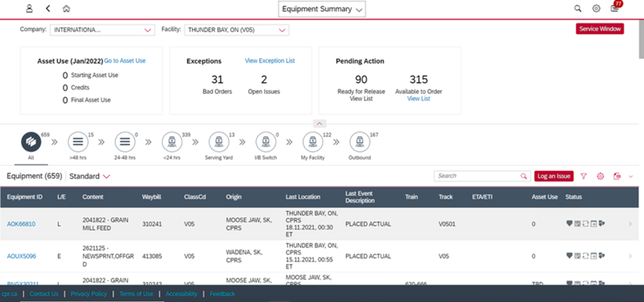The width and height of the screenshot is (644, 302).
Task: Click the Status column header
Action: (x=573, y=197)
